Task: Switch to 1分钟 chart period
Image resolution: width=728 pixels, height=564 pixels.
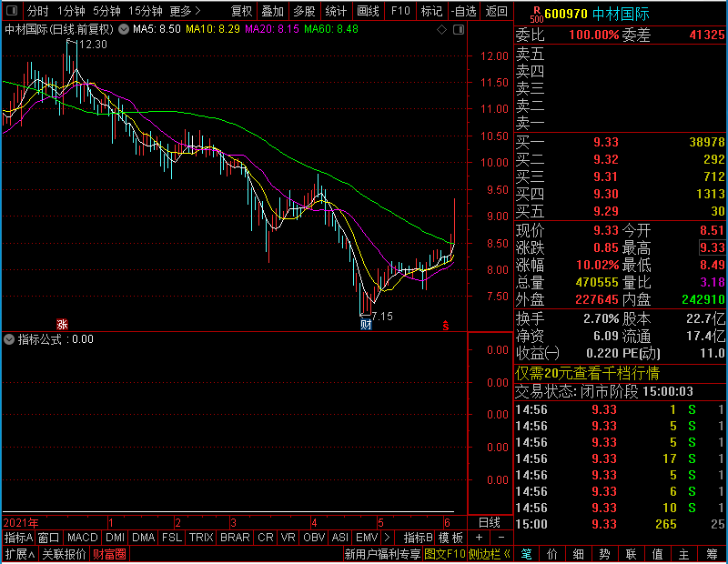Action: click(x=71, y=11)
